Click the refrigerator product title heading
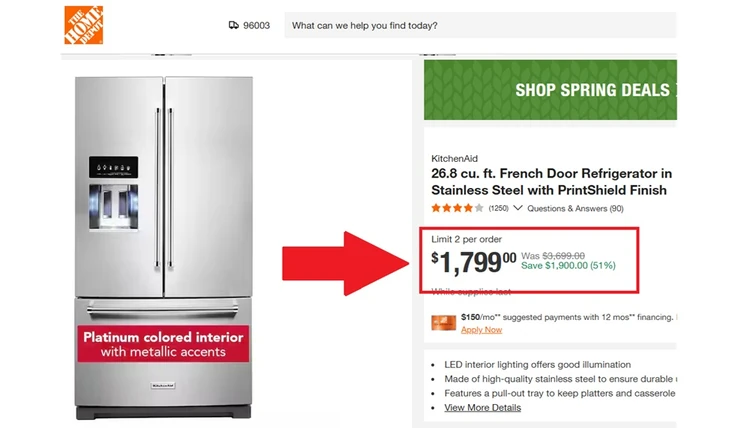 click(x=551, y=182)
